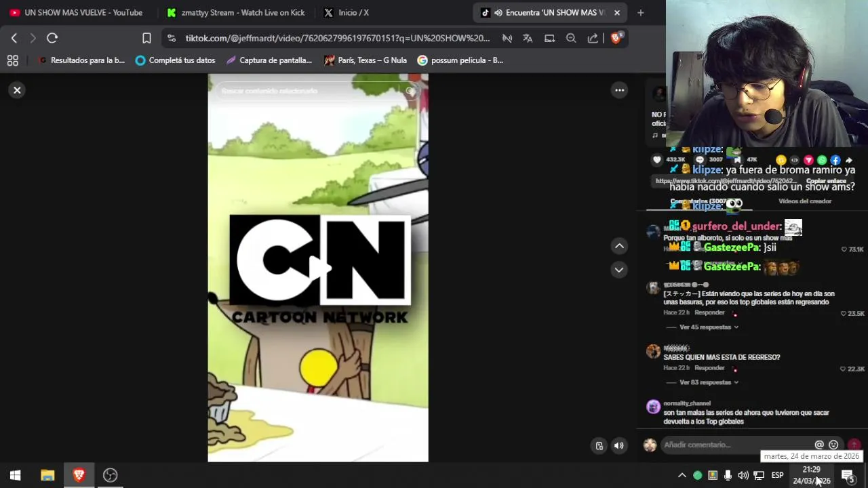Image resolution: width=868 pixels, height=488 pixels.
Task: Open emoji picker in comment box
Action: 833,445
